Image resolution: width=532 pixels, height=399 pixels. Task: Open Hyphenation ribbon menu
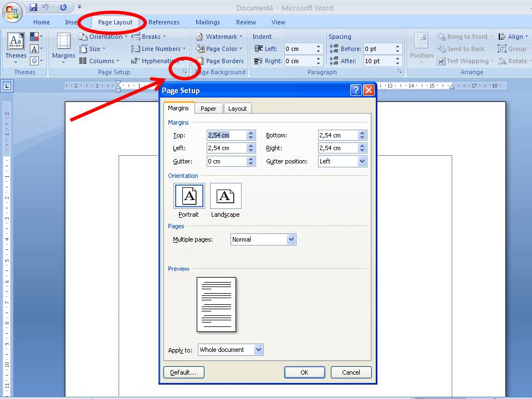[158, 61]
